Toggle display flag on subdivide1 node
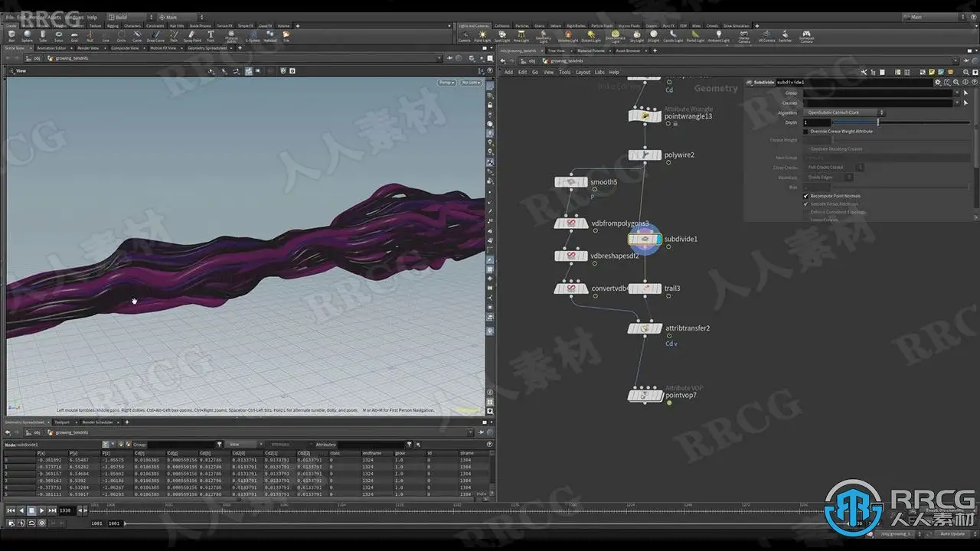Viewport: 980px width, 551px height. pos(658,240)
